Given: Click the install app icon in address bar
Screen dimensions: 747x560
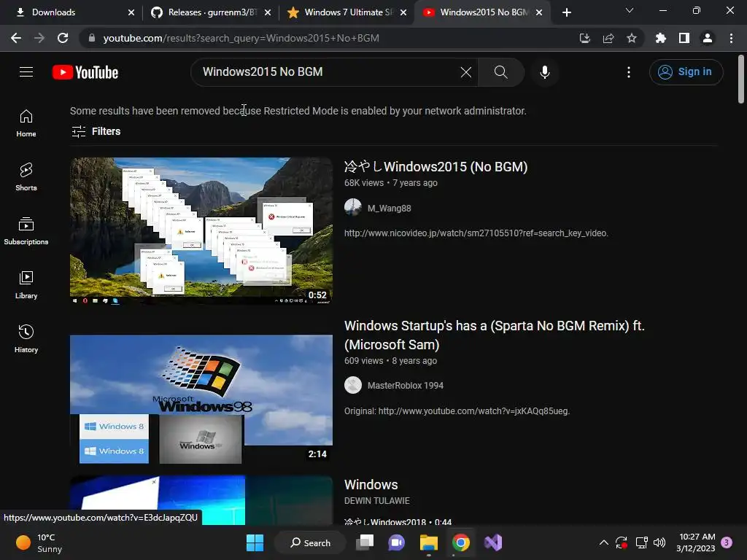Looking at the screenshot, I should [x=584, y=38].
